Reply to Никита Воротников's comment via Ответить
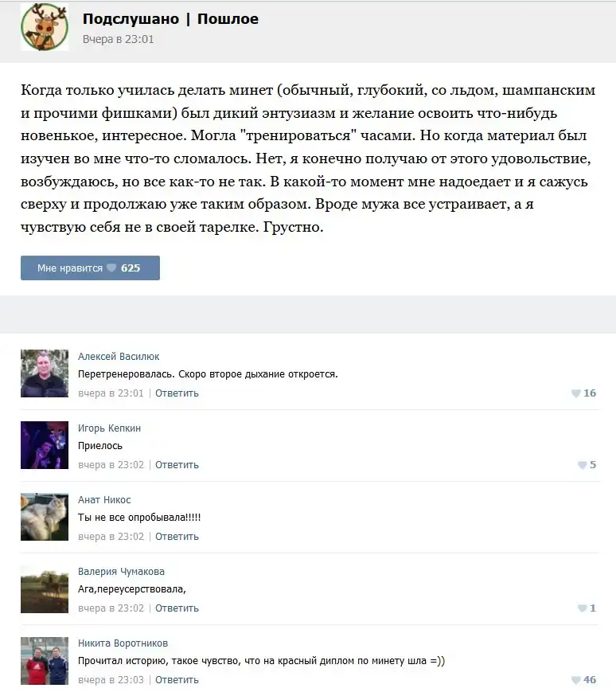The width and height of the screenshot is (616, 692). coord(177,680)
